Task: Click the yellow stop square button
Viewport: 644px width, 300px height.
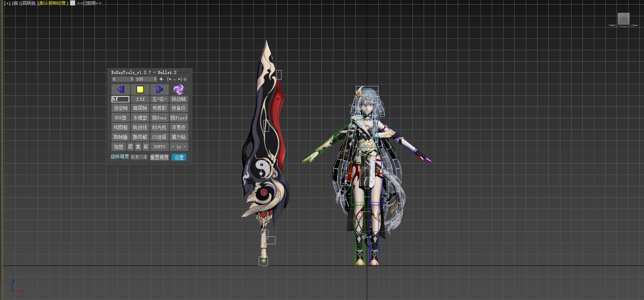Action: [x=140, y=89]
